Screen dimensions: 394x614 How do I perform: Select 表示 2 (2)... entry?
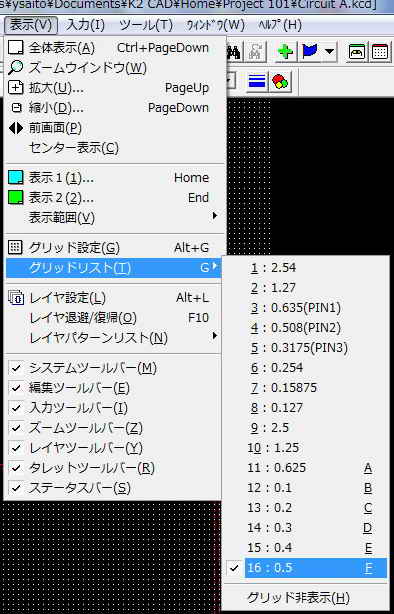click(115, 198)
